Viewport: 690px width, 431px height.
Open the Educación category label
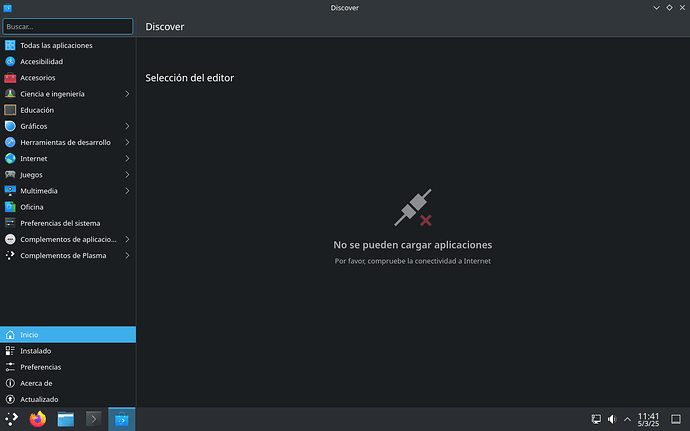[x=37, y=110]
